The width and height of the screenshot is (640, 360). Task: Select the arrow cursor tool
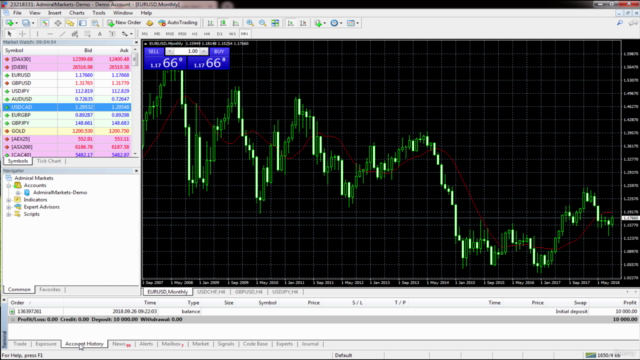click(x=9, y=34)
